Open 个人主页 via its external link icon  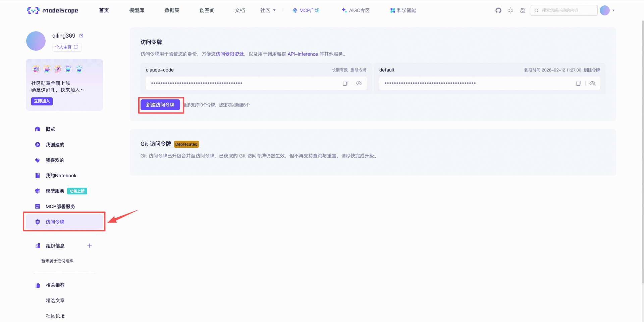point(75,47)
